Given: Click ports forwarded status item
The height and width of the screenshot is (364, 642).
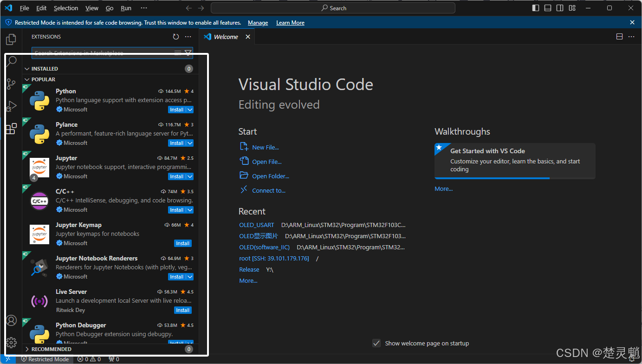Looking at the screenshot, I should click(x=114, y=359).
